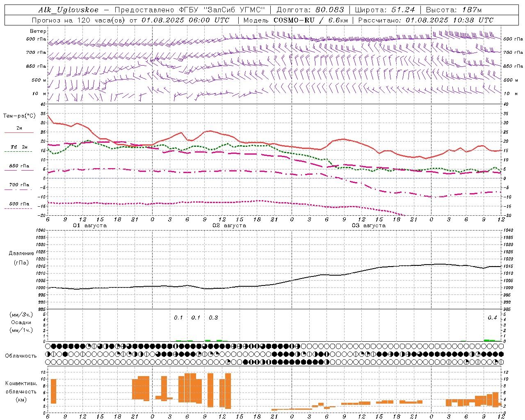Viewport: 525px width, 420px height.
Task: Click the "(гПа)" unit under Давление
Action: 21,263
